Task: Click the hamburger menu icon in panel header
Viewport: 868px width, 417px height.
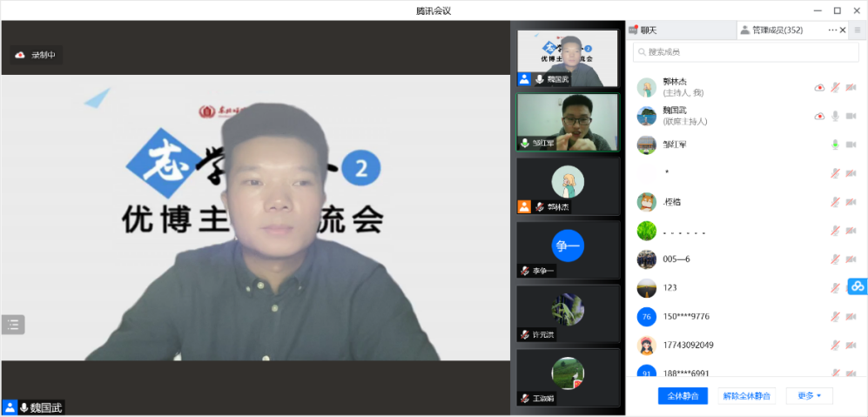Action: (x=857, y=30)
